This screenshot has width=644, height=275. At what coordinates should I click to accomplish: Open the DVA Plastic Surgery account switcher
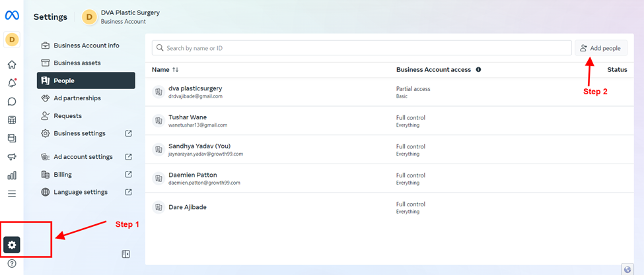pyautogui.click(x=121, y=17)
